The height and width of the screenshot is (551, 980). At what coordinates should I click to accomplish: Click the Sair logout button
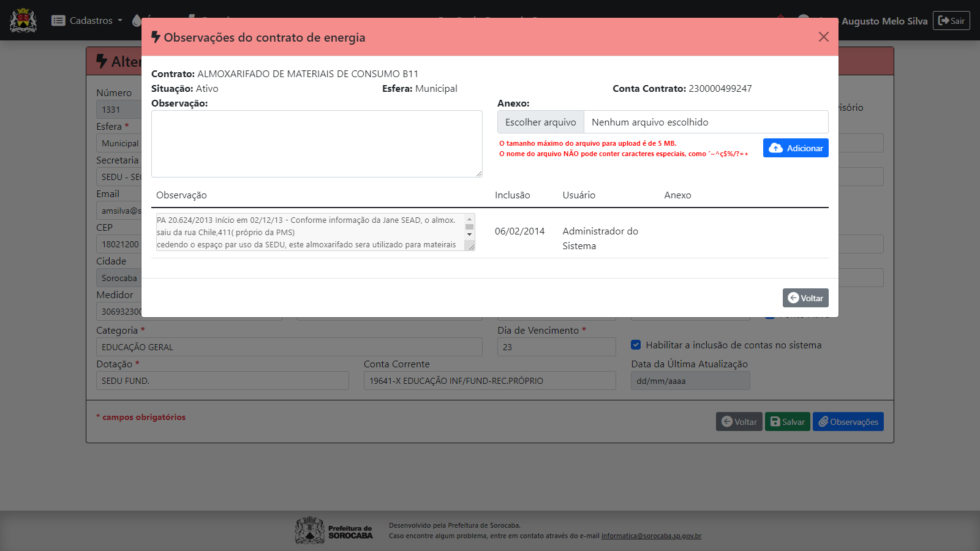coord(951,21)
